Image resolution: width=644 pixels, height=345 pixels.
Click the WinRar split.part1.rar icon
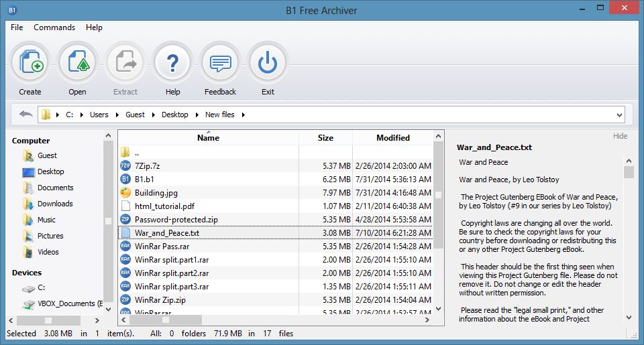(x=125, y=260)
